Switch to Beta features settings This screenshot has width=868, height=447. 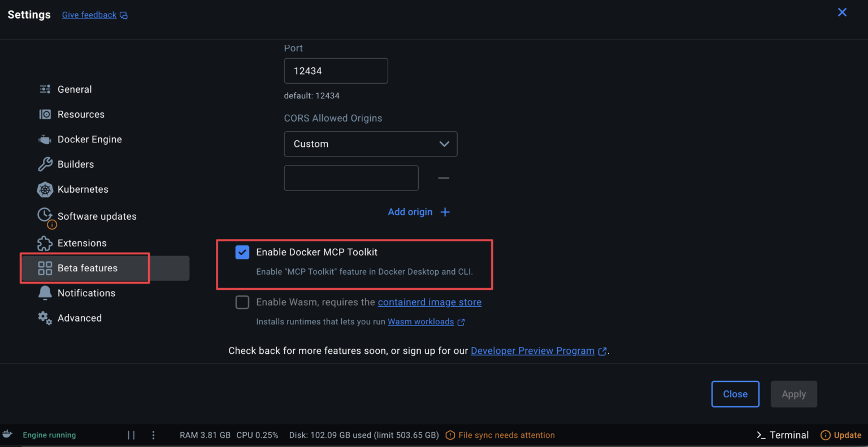click(88, 268)
